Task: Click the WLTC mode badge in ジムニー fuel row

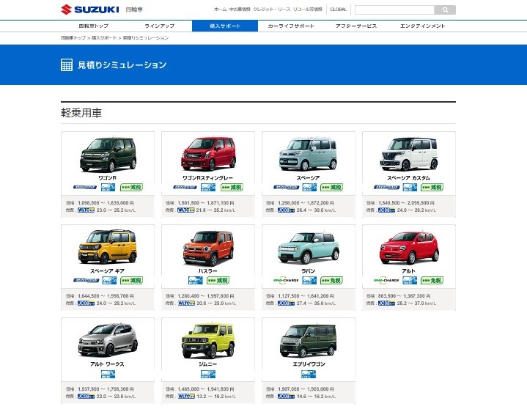Action: tap(186, 397)
